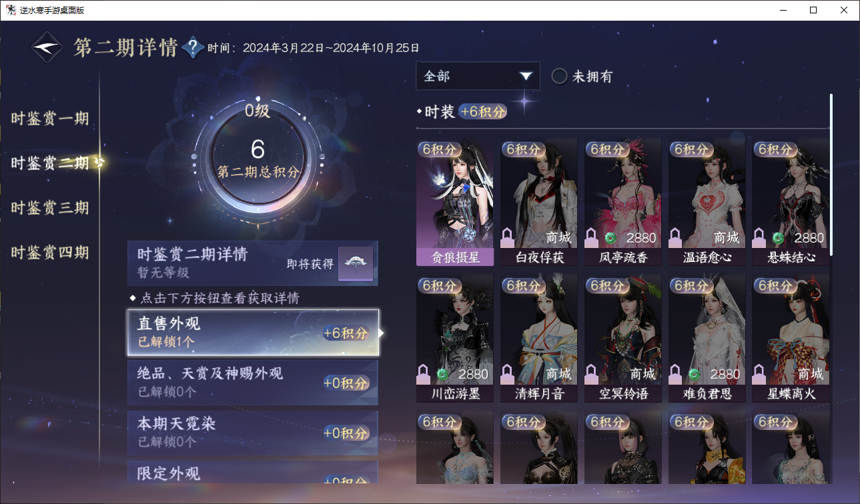The image size is (860, 504).
Task: Switch to 时鉴赏一期 tab
Action: click(x=50, y=119)
